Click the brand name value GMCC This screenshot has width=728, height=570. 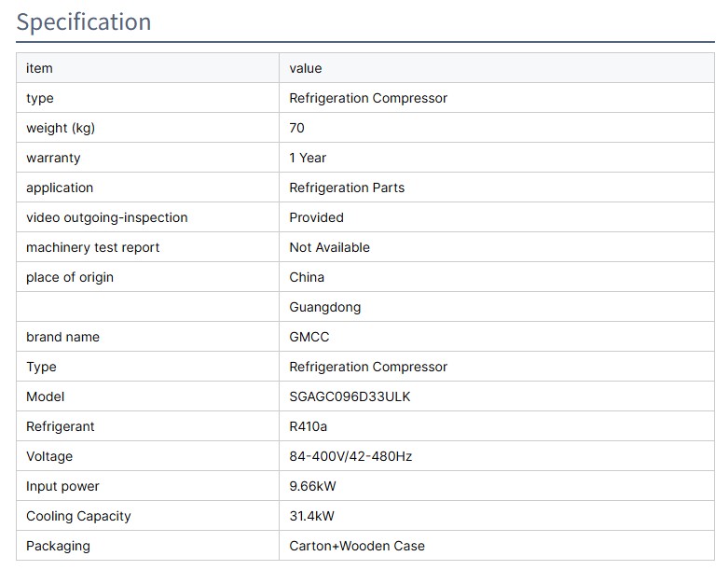309,337
